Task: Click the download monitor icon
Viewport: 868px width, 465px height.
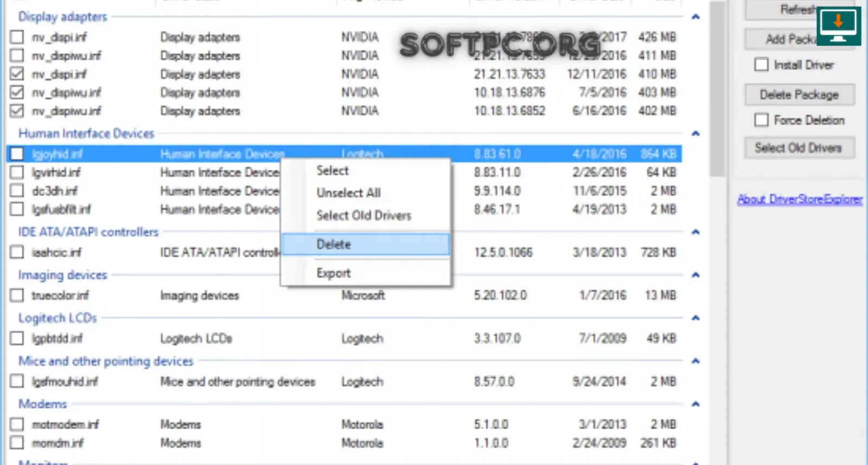Action: [839, 26]
